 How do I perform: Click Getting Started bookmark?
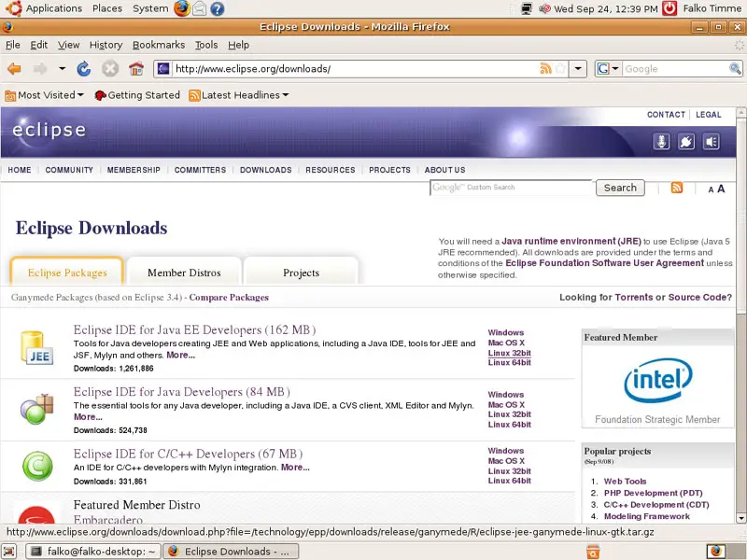click(137, 95)
